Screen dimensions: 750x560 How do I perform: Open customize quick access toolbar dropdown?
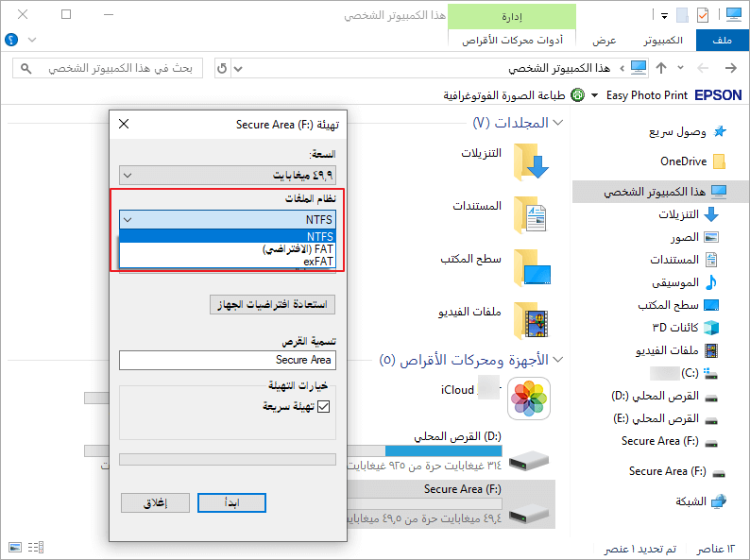[x=664, y=16]
